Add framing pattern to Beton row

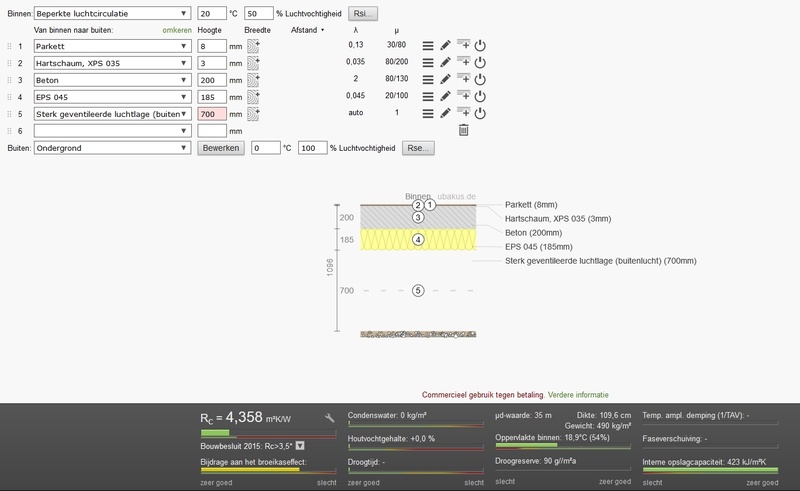(253, 80)
